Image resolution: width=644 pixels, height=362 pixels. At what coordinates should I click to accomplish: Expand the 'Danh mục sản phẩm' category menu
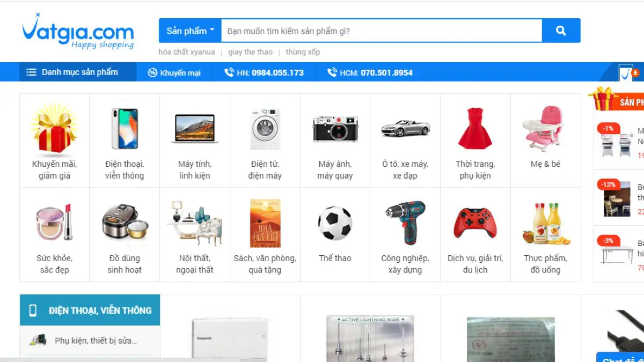click(72, 72)
